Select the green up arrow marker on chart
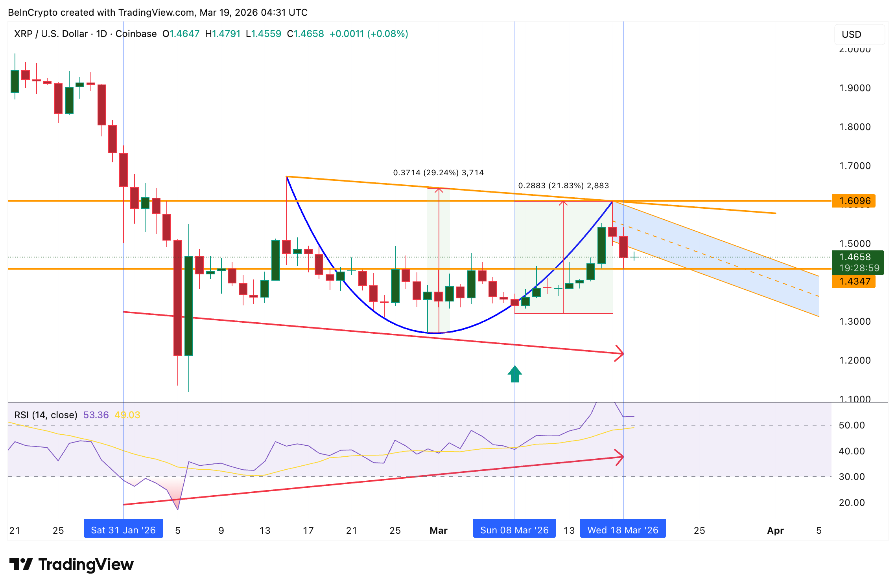896x588 pixels. (514, 374)
